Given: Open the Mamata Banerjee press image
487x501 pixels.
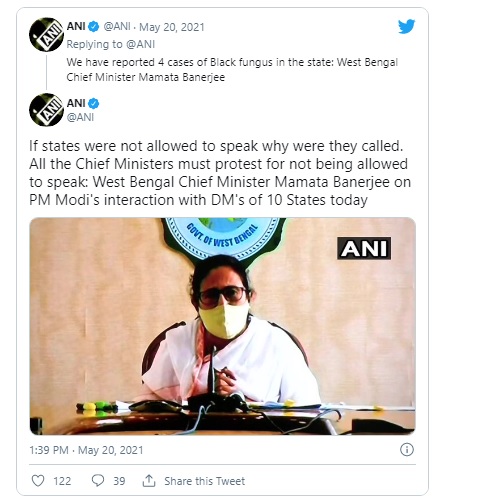Looking at the screenshot, I should click(222, 326).
